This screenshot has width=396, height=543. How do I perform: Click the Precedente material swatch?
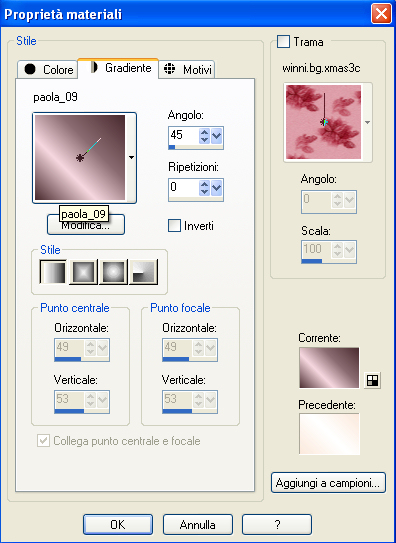pyautogui.click(x=329, y=434)
